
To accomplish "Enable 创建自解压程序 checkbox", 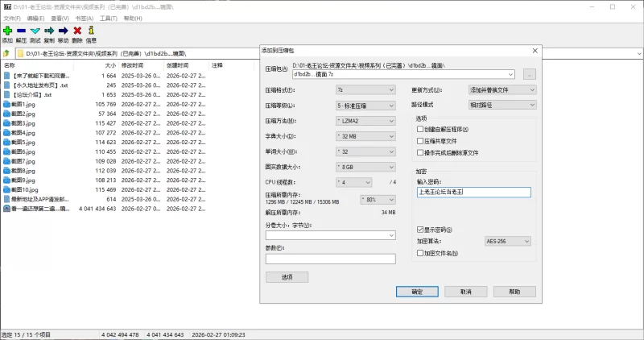I will tap(419, 129).
